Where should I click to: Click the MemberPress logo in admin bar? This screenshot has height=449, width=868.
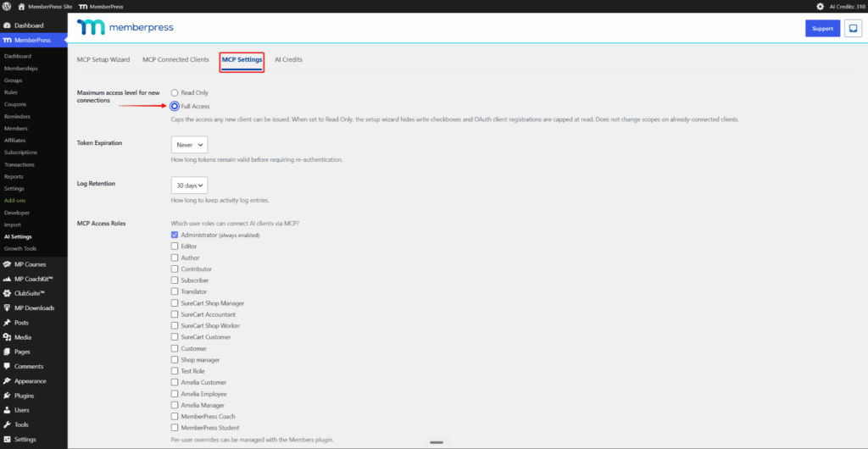(x=82, y=7)
